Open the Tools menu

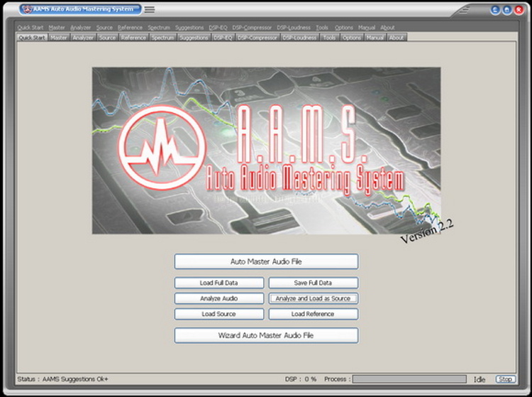pos(322,28)
